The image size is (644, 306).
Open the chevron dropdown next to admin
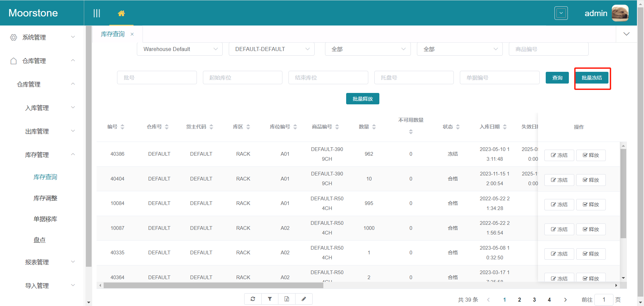point(561,13)
